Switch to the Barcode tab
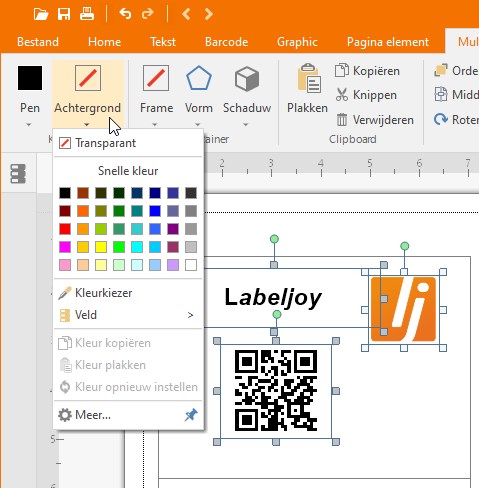 point(226,42)
